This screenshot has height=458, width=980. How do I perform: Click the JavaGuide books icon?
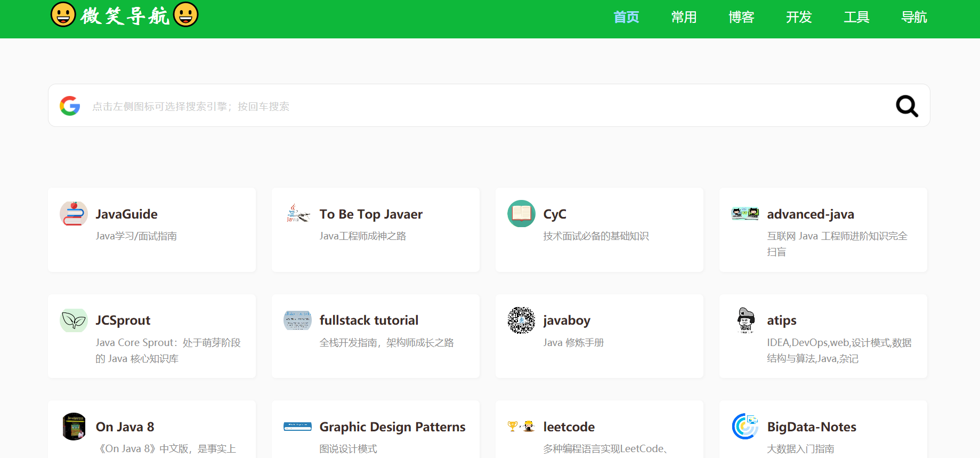[x=74, y=213]
